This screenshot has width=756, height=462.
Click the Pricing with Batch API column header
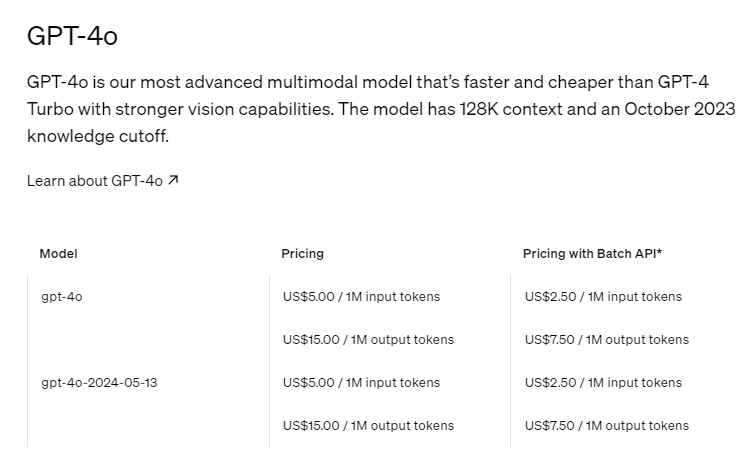tap(590, 254)
